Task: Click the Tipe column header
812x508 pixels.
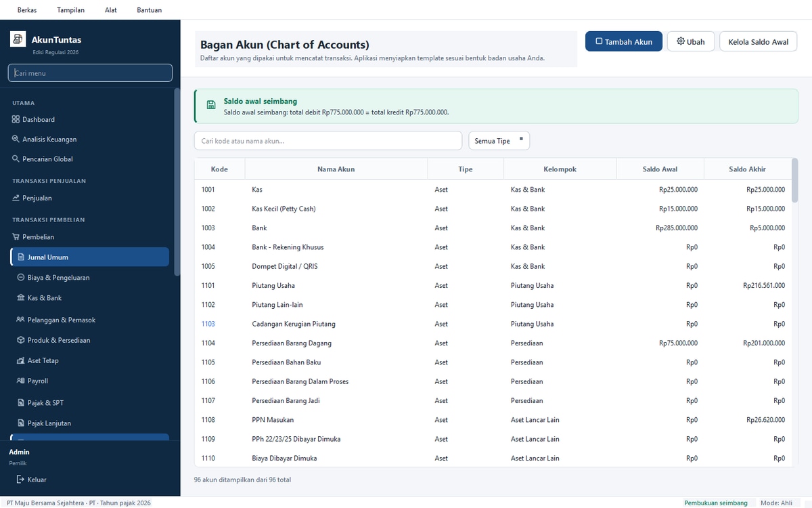Action: pos(466,169)
